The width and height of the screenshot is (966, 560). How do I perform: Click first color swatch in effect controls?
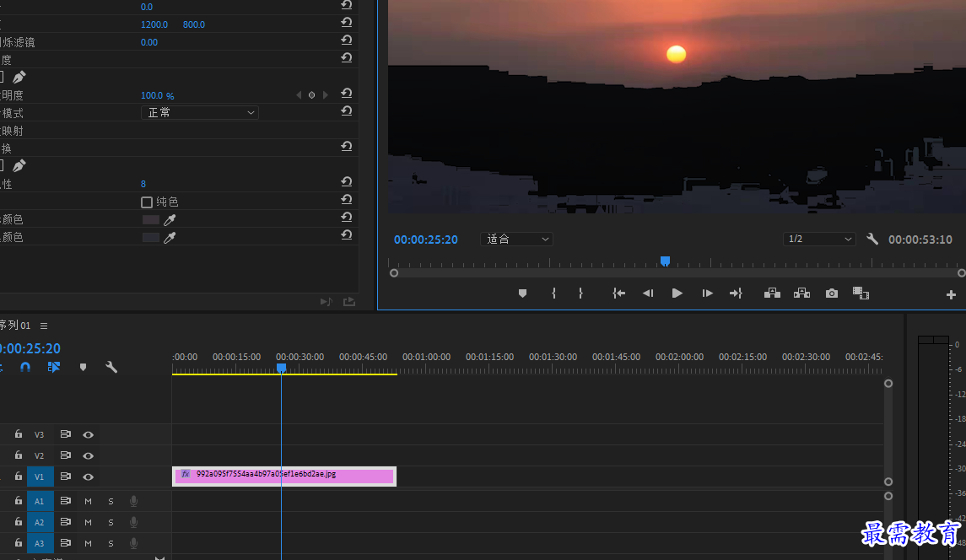(151, 220)
